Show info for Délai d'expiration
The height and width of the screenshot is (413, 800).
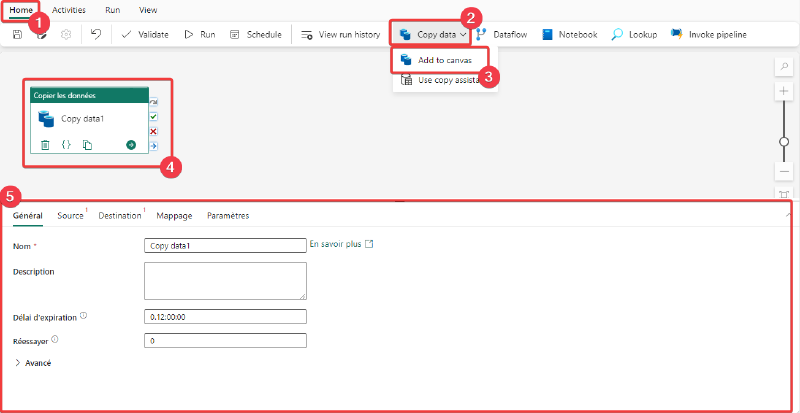pos(83,316)
